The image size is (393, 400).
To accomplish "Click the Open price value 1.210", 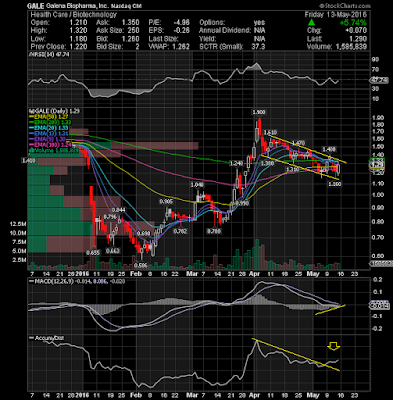I will (78, 23).
